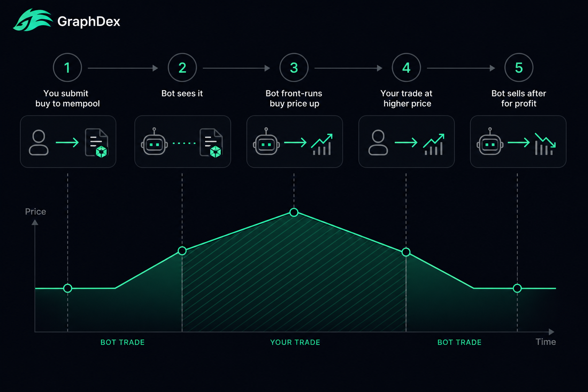Click the bot icon in the sells-for-profit card
This screenshot has height=392, width=588.
point(490,142)
